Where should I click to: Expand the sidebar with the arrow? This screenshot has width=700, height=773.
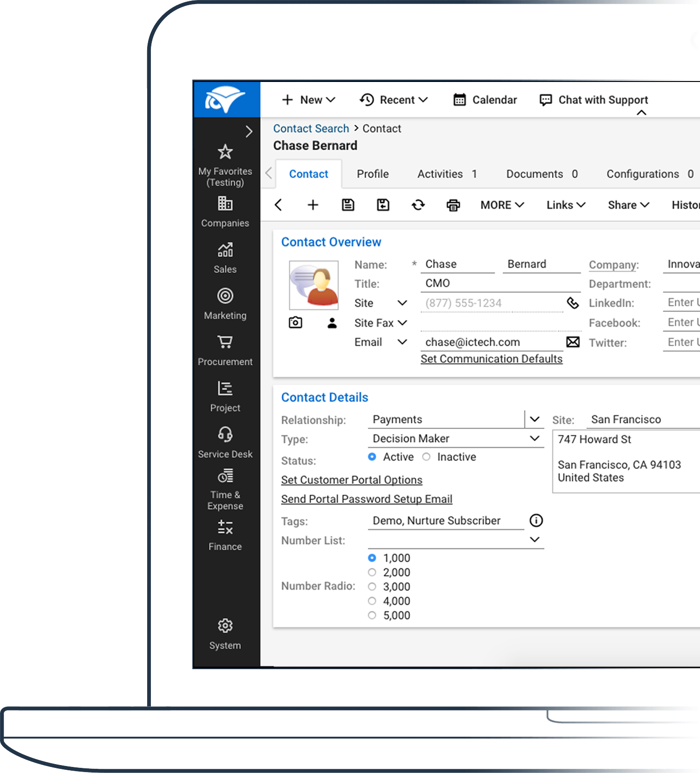coord(249,131)
